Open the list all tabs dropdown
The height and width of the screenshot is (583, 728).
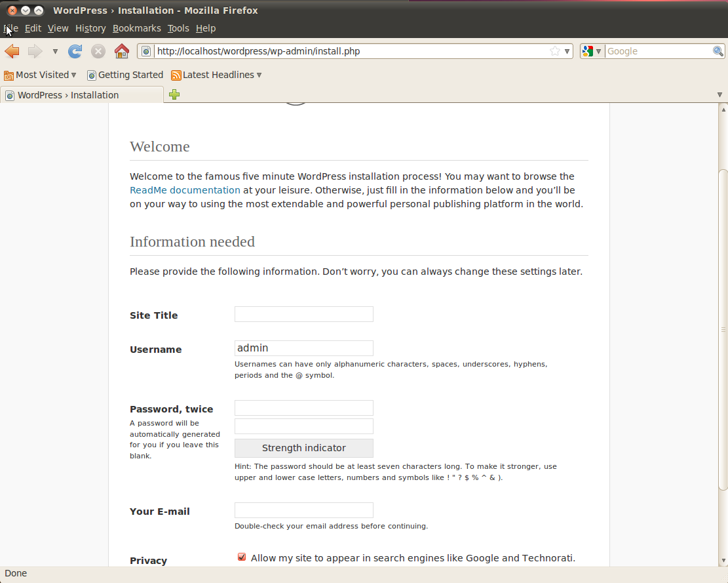[719, 95]
